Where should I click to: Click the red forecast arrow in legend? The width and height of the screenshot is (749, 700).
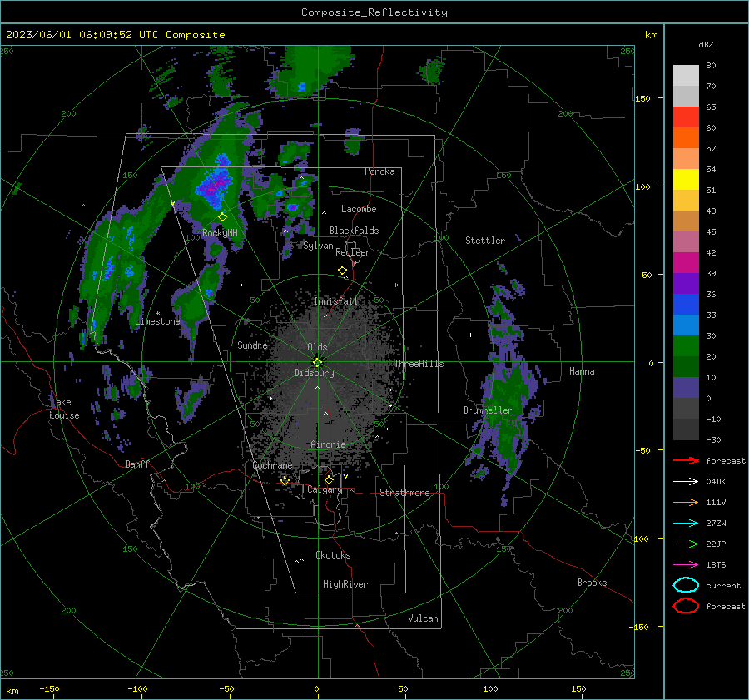tap(686, 460)
